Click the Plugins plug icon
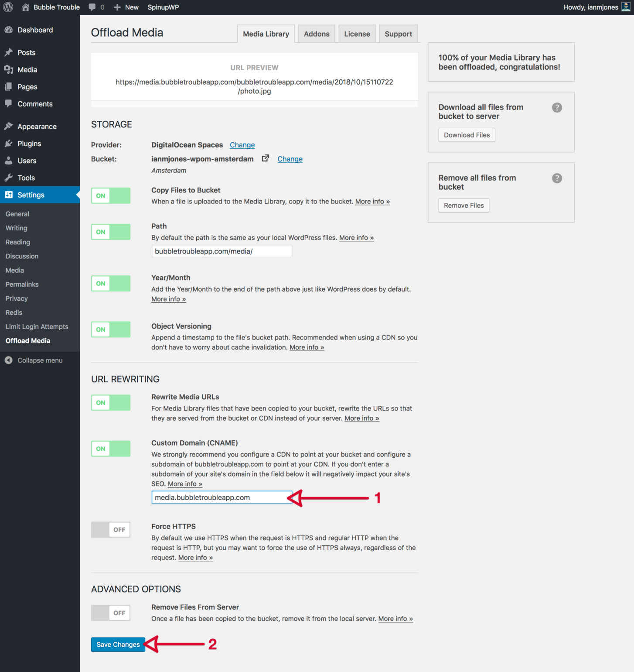The height and width of the screenshot is (672, 634). pyautogui.click(x=8, y=144)
